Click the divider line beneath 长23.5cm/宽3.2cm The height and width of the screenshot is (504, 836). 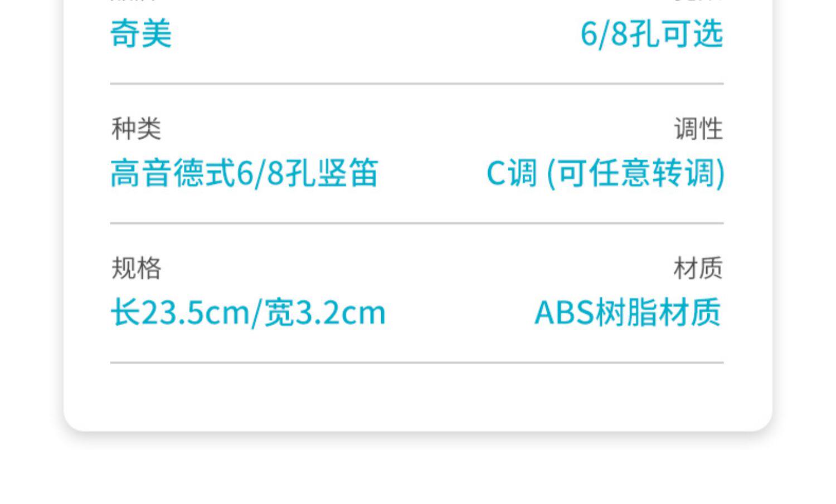(x=417, y=363)
